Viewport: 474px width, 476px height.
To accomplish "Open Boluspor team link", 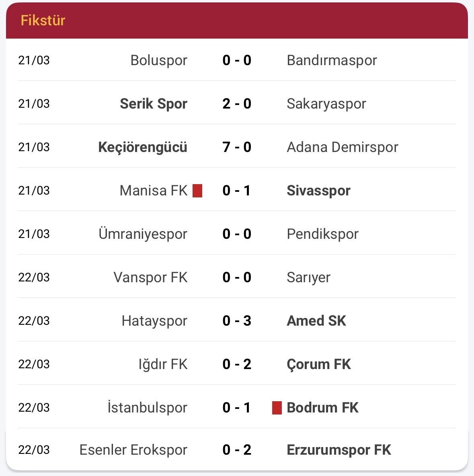I will pos(159,60).
